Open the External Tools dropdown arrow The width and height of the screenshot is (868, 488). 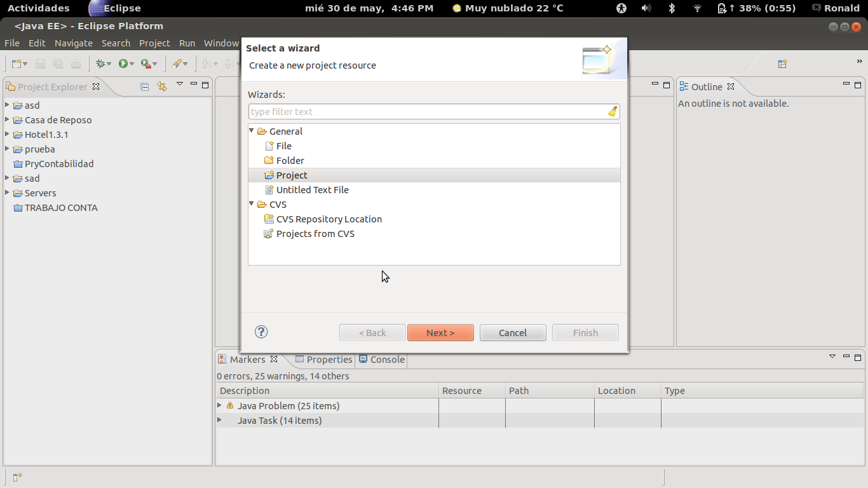[x=155, y=64]
